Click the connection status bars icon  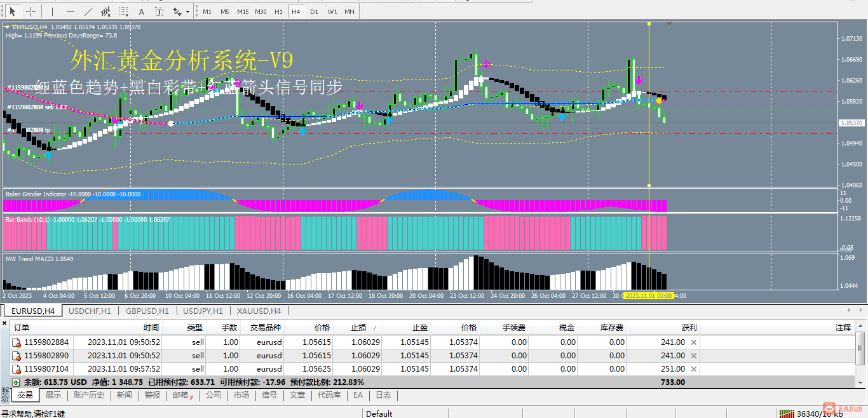[787, 414]
